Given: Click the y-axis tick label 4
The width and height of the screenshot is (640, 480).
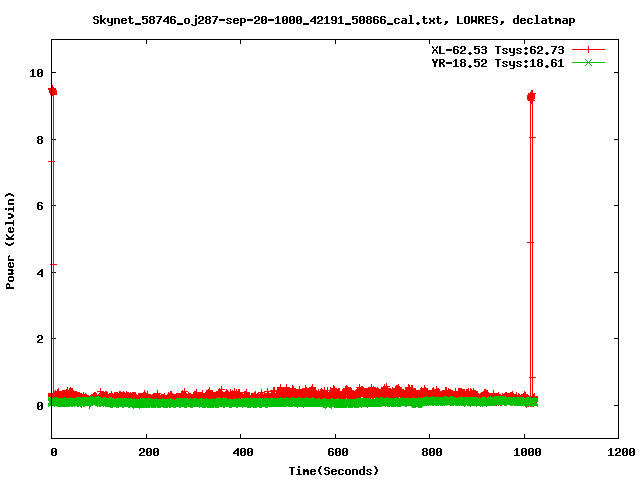Looking at the screenshot, I should [x=40, y=273].
